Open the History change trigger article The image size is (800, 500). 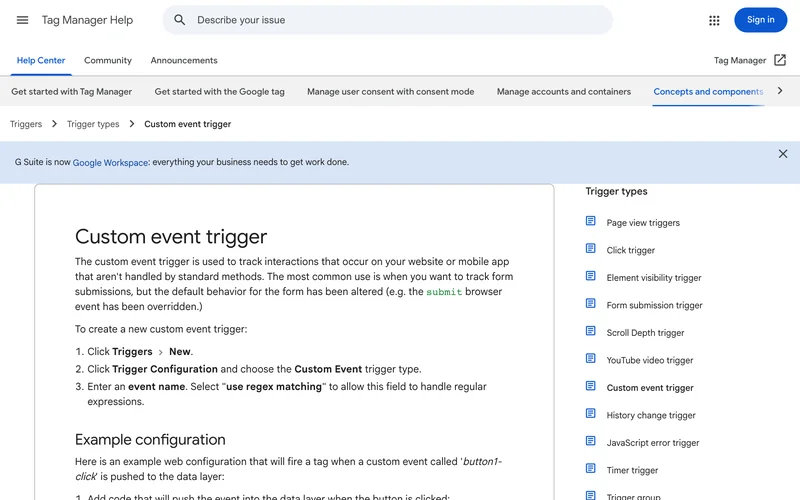click(x=651, y=416)
